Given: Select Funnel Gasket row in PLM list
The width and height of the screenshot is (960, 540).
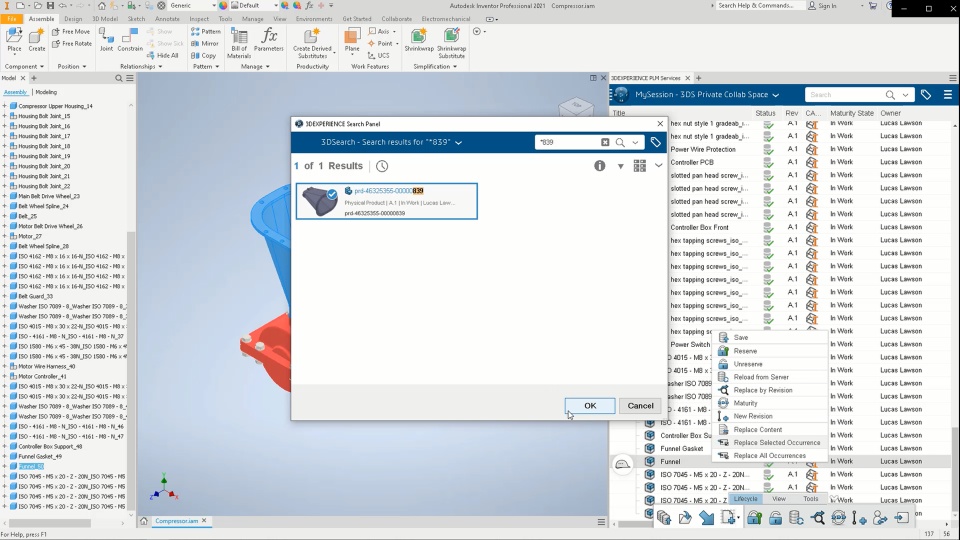Looking at the screenshot, I should pyautogui.click(x=681, y=448).
